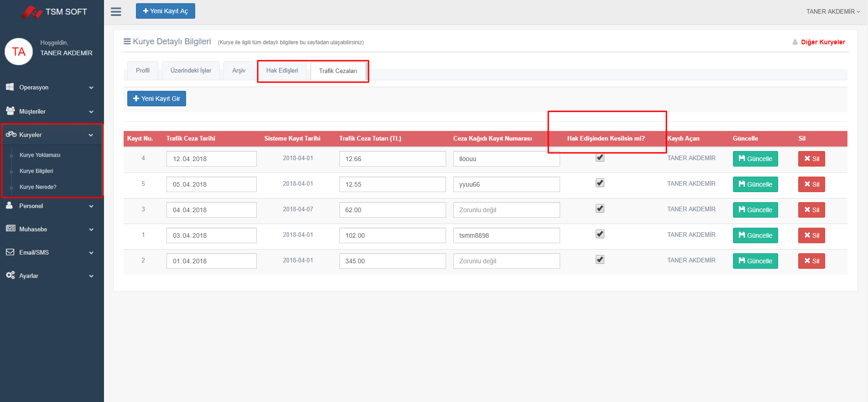This screenshot has height=402, width=868.
Task: Click the Operasyon windows icon in sidebar
Action: point(10,87)
